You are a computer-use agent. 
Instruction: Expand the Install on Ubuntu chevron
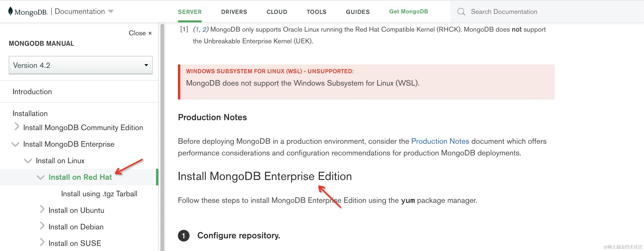[x=42, y=209]
